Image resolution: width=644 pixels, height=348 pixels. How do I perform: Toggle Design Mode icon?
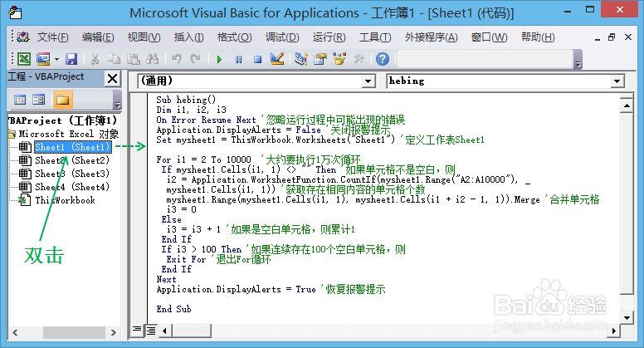[277, 59]
